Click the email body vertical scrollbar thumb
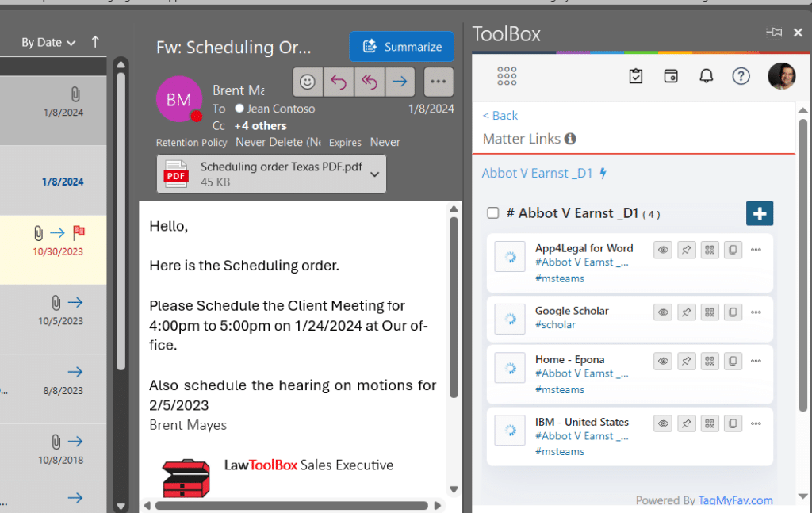812x513 pixels. pos(454,308)
